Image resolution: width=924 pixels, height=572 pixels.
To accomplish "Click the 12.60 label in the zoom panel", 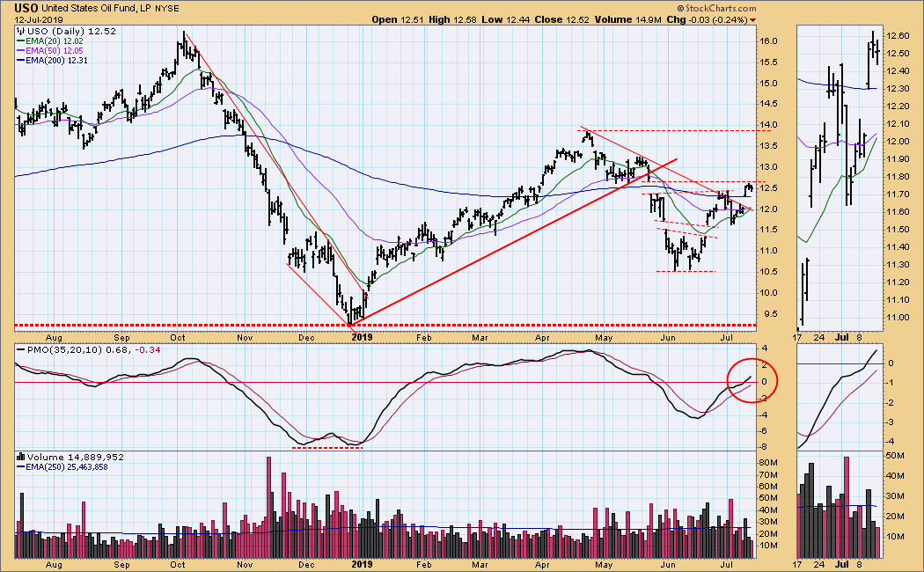I will [898, 36].
